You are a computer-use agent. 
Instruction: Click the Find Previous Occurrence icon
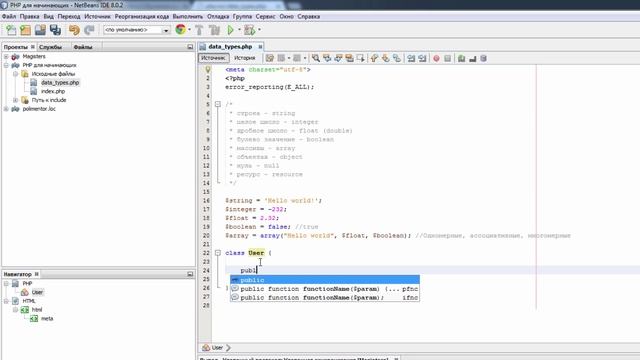327,58
